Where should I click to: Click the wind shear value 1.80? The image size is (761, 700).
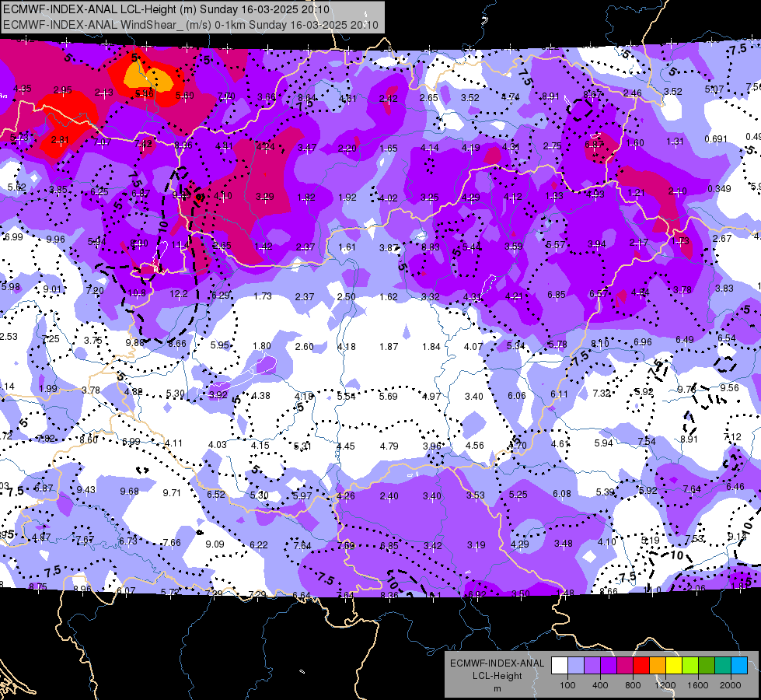click(262, 346)
